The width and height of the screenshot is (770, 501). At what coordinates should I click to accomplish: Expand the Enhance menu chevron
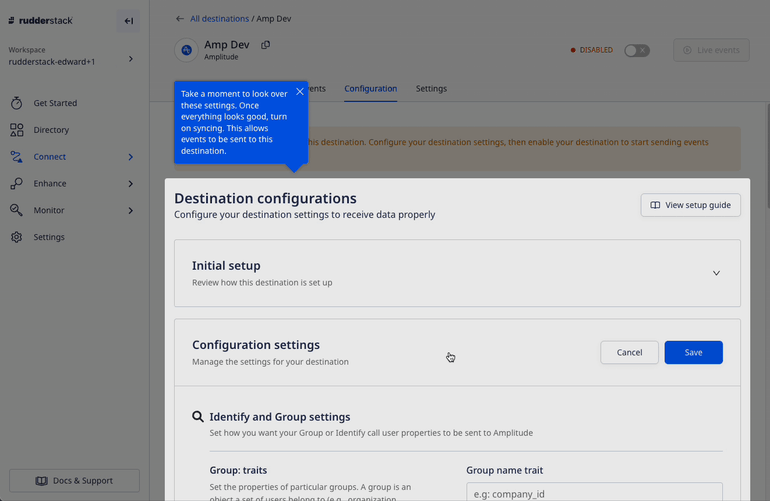pos(131,184)
